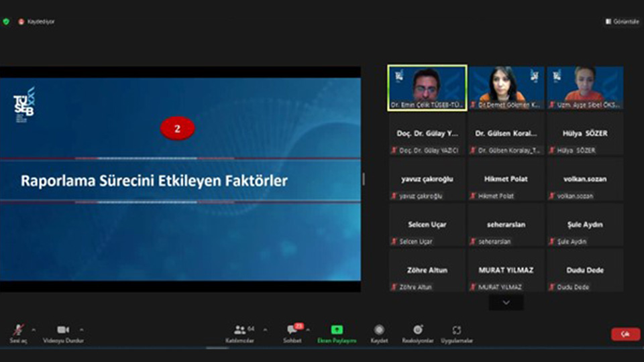The image size is (644, 362).
Task: Expand the arrow next to Katılımcılar
Action: coord(264,329)
